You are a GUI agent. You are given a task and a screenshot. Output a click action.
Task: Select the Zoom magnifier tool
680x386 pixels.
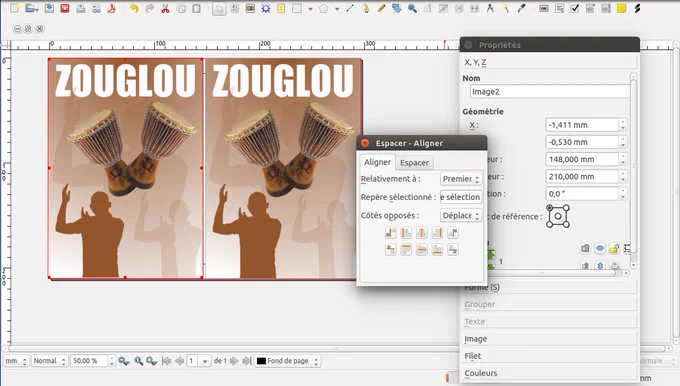[x=412, y=8]
